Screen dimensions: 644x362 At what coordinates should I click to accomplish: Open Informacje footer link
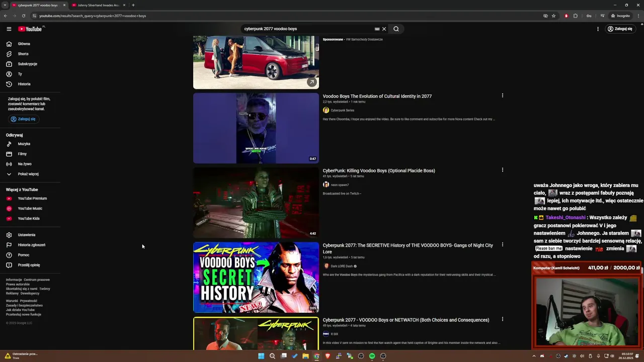(14, 280)
